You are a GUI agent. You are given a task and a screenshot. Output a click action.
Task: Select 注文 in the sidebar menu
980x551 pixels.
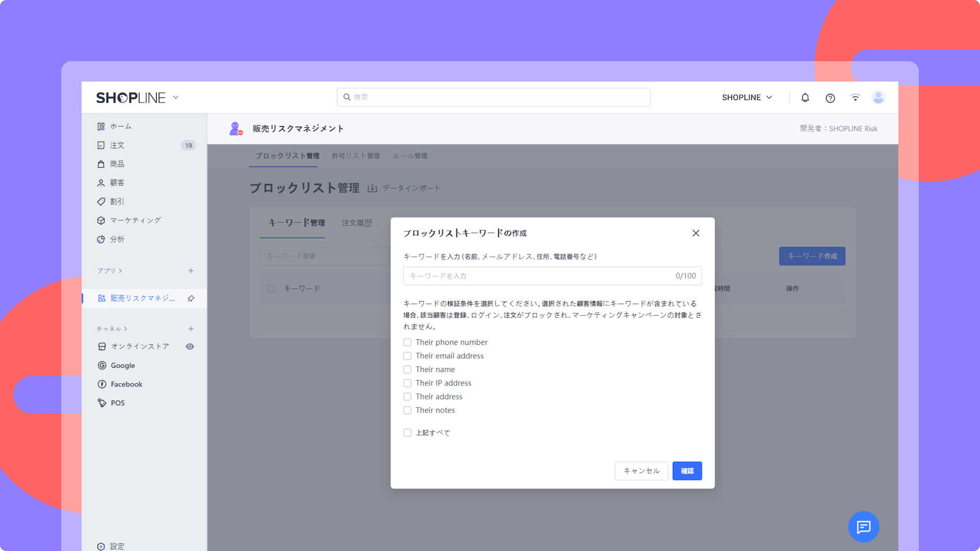click(x=117, y=145)
